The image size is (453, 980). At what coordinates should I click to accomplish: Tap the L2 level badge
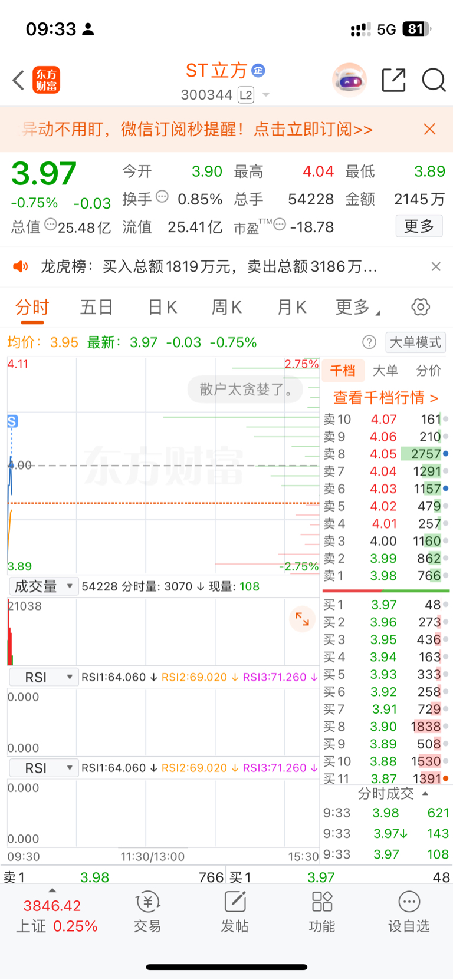(x=246, y=95)
